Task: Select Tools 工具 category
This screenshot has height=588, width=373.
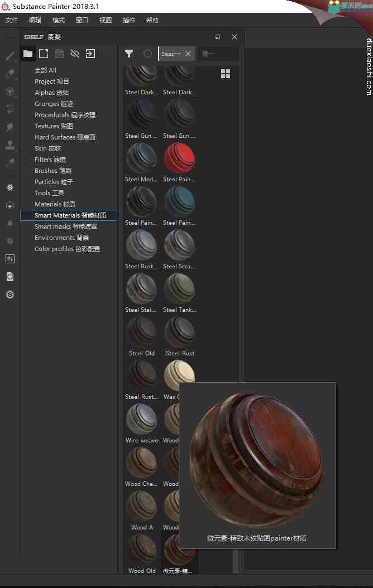Action: pos(49,193)
